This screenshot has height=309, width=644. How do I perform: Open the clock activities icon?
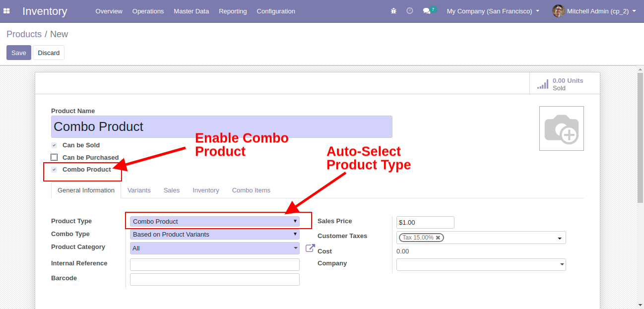click(409, 11)
